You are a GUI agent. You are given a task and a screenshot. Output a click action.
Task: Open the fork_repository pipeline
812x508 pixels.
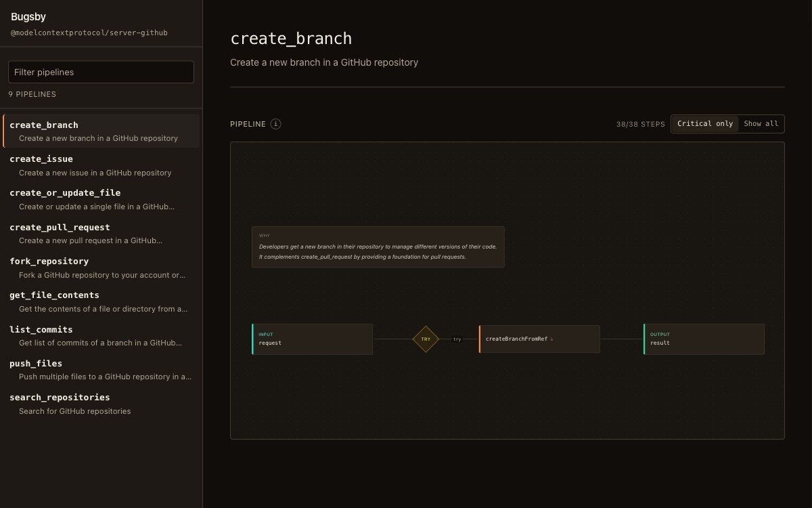pos(101,268)
